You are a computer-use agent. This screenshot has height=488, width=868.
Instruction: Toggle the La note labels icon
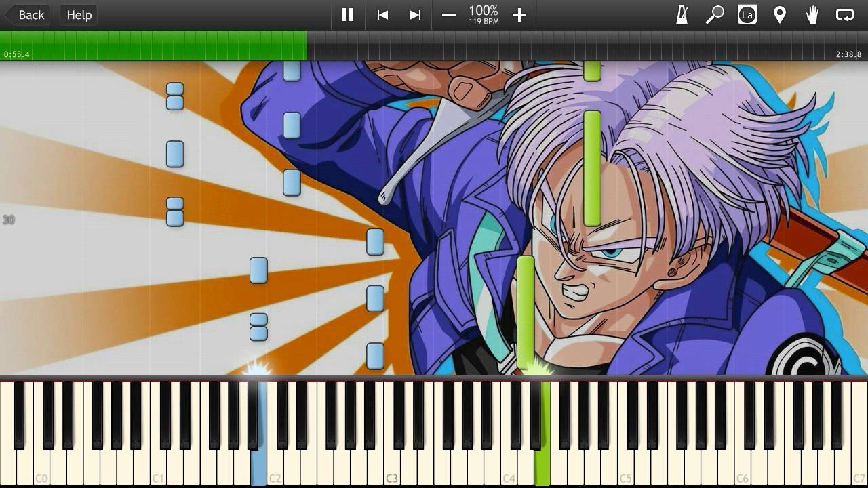coord(747,15)
